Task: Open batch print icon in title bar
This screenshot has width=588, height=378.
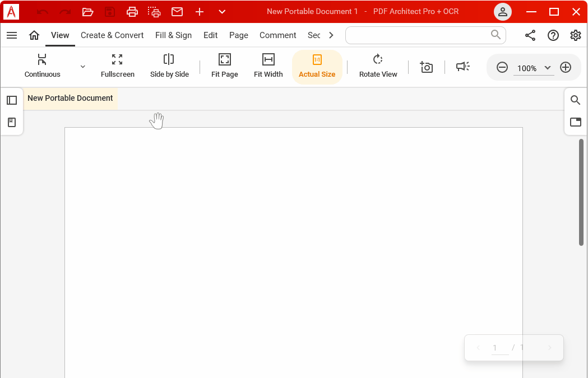Action: tap(154, 12)
